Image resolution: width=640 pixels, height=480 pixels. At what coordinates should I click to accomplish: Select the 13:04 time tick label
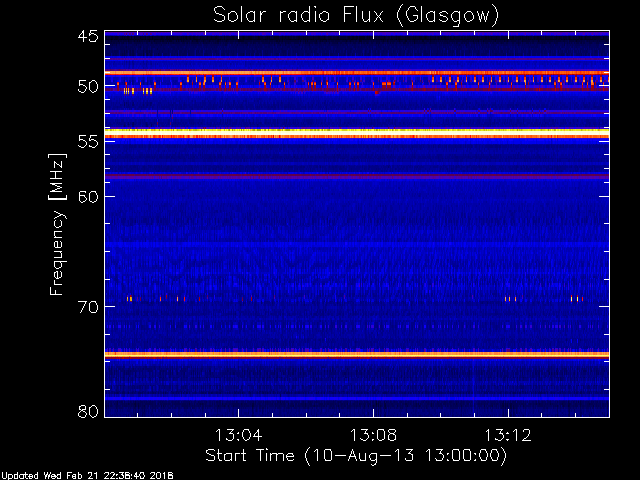(x=238, y=435)
